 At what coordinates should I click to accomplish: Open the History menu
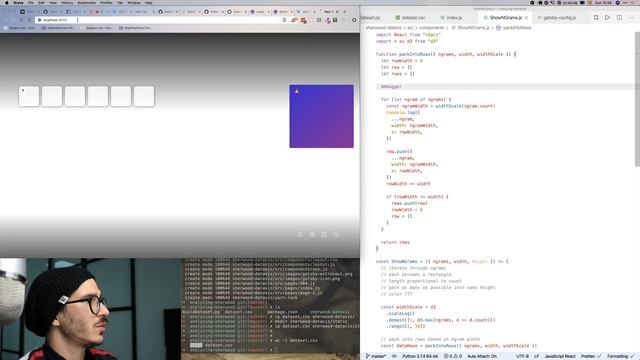67,2
